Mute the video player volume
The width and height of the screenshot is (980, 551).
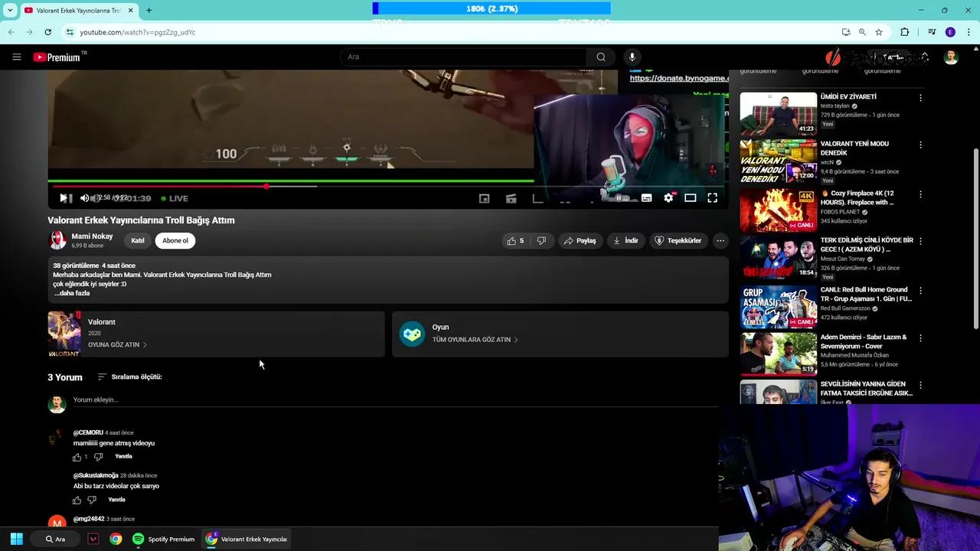click(84, 198)
